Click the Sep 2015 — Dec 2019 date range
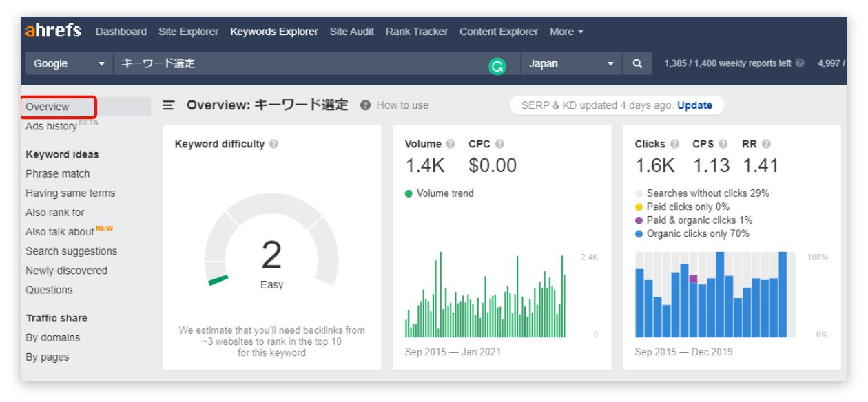This screenshot has width=868, height=402. point(683,352)
